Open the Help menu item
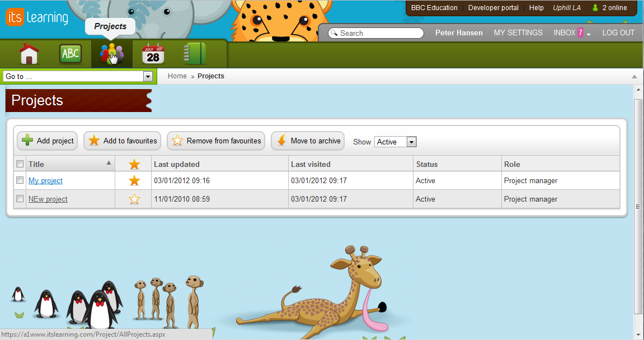This screenshot has width=644, height=340. (x=536, y=8)
